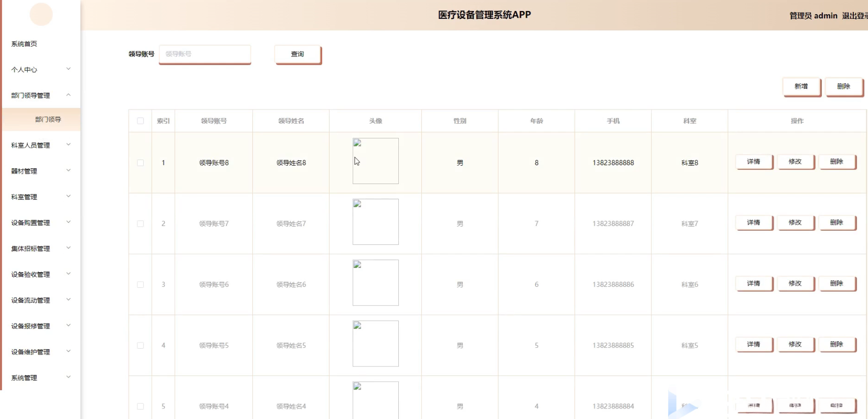Check the checkbox for row 领导账号4
The height and width of the screenshot is (419, 868).
pyautogui.click(x=140, y=406)
